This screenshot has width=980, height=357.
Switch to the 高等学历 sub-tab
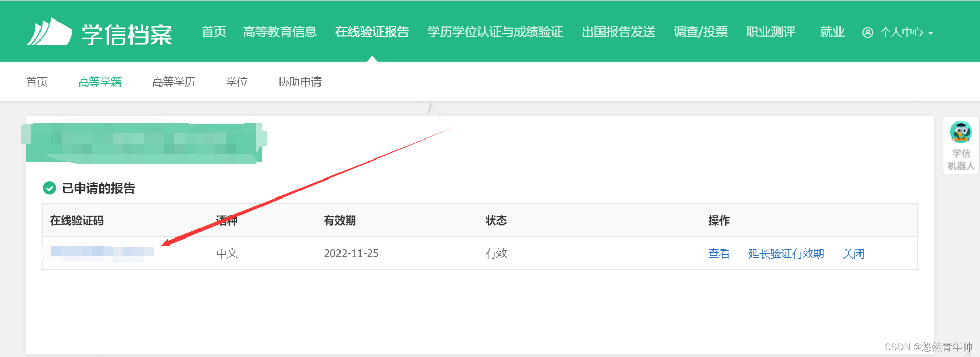[174, 82]
